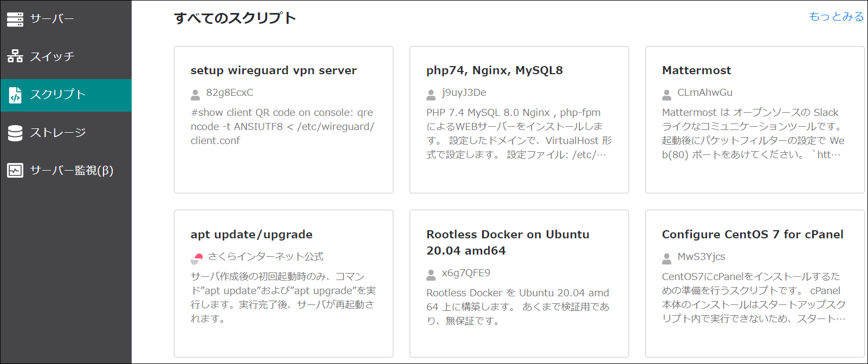Open the サーバー menu item
Image resolution: width=868 pixels, height=364 pixels.
tap(52, 19)
